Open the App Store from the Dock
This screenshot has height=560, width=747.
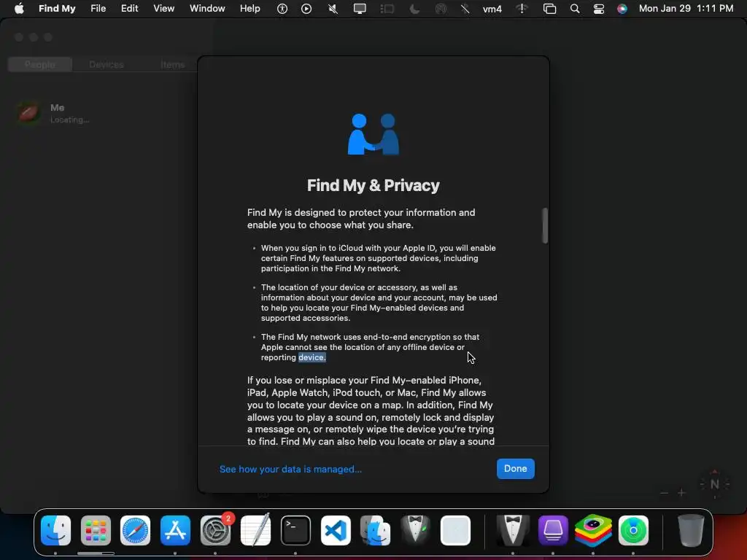click(175, 530)
